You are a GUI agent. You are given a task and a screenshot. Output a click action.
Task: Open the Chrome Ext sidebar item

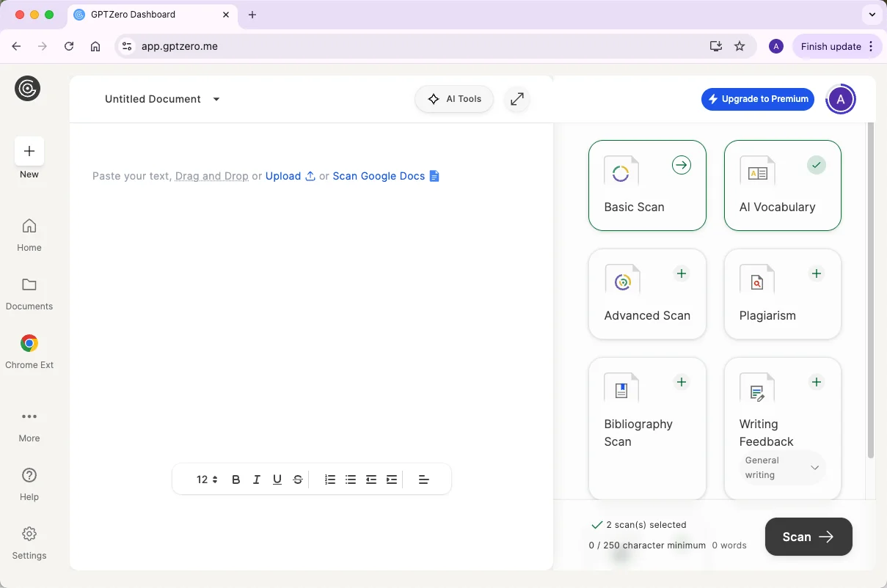tap(29, 350)
